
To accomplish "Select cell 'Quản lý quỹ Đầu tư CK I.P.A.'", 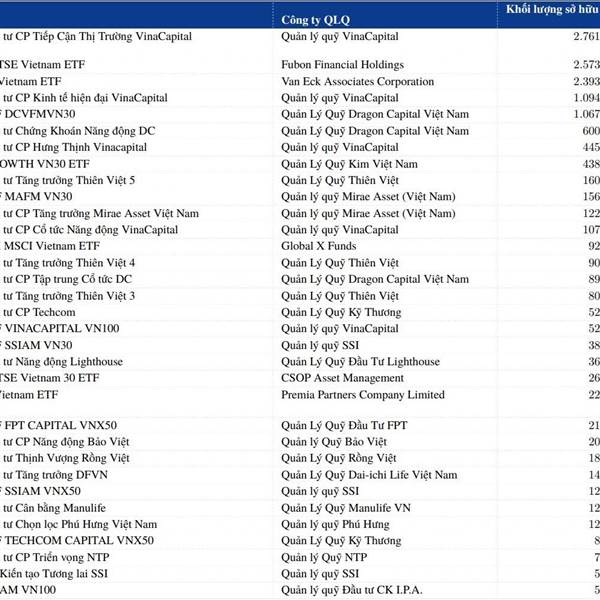I will tap(352, 590).
